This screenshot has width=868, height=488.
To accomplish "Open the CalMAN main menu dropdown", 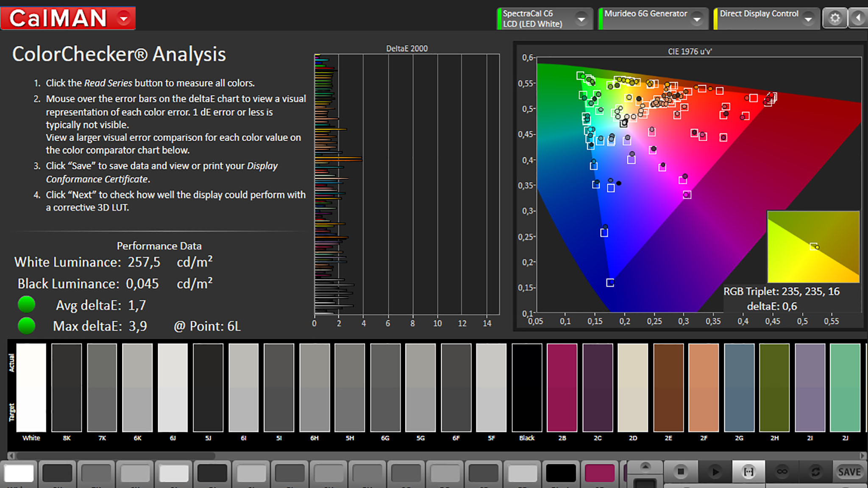I will pyautogui.click(x=124, y=18).
